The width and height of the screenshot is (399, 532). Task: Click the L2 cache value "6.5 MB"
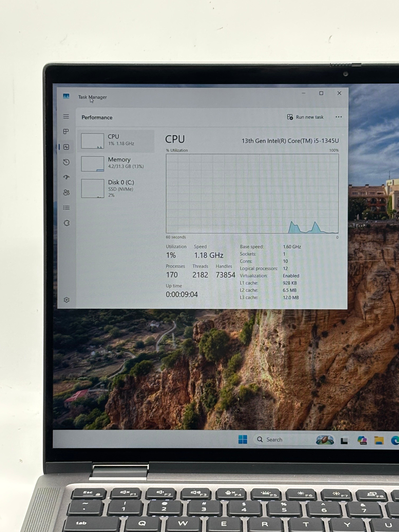click(x=290, y=290)
